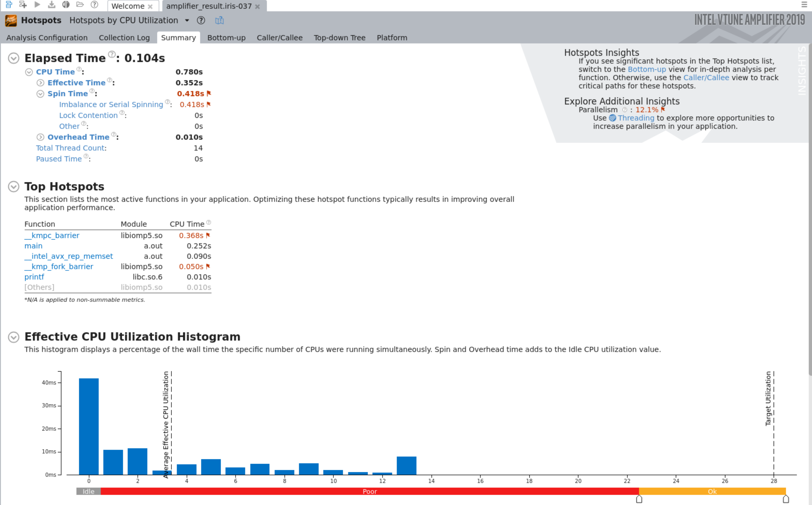
Task: Open the Analysis Configuration tab
Action: [47, 38]
